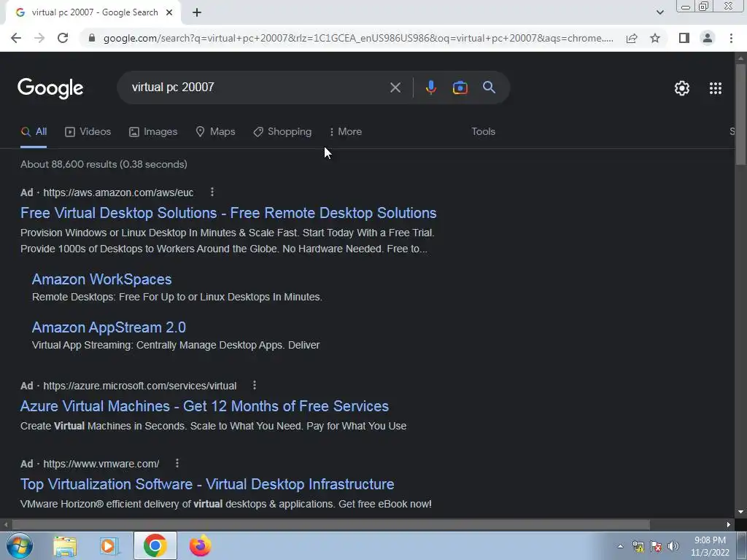Submit search with the magnifying glass icon
Image resolution: width=747 pixels, height=560 pixels.
point(489,87)
